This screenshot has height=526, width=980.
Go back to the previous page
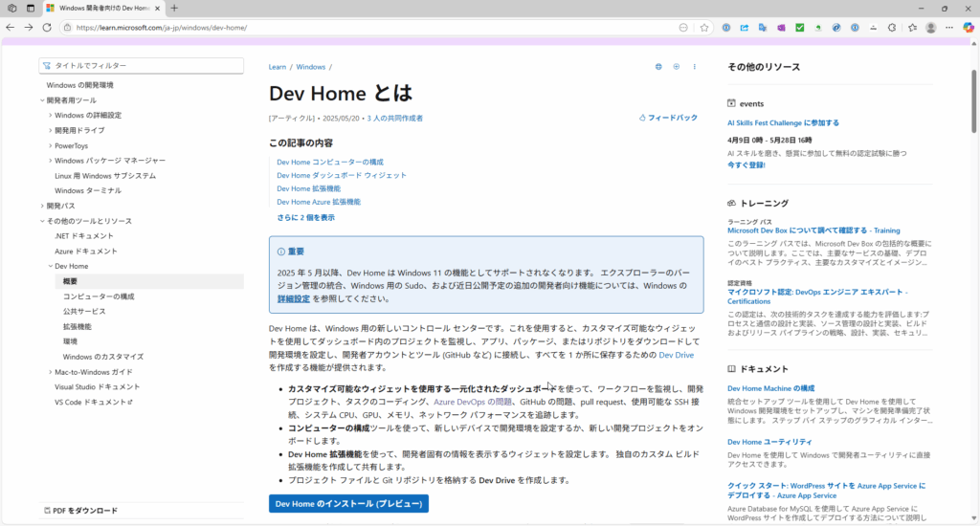click(10, 28)
